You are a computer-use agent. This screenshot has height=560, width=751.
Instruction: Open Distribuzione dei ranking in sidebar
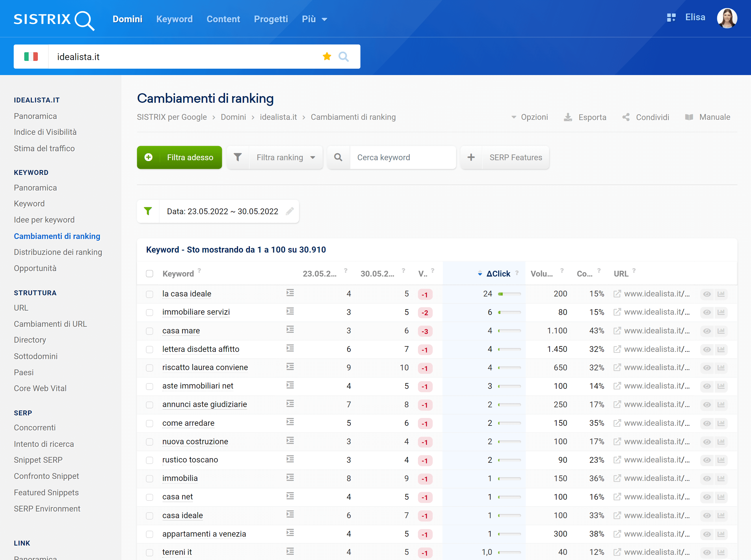(58, 252)
